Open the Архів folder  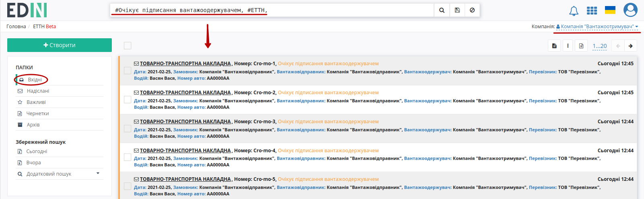point(60,125)
